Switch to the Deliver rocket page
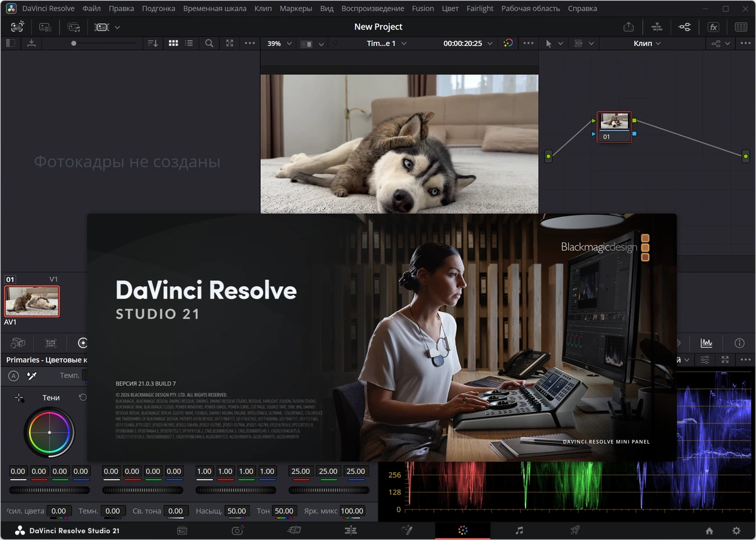Viewport: 756px width, 540px height. pos(575,531)
